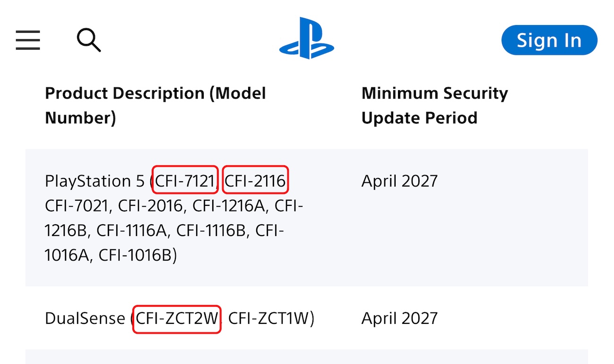
Task: Click the highlighted CFI-ZCT2W model number
Action: coord(177,318)
